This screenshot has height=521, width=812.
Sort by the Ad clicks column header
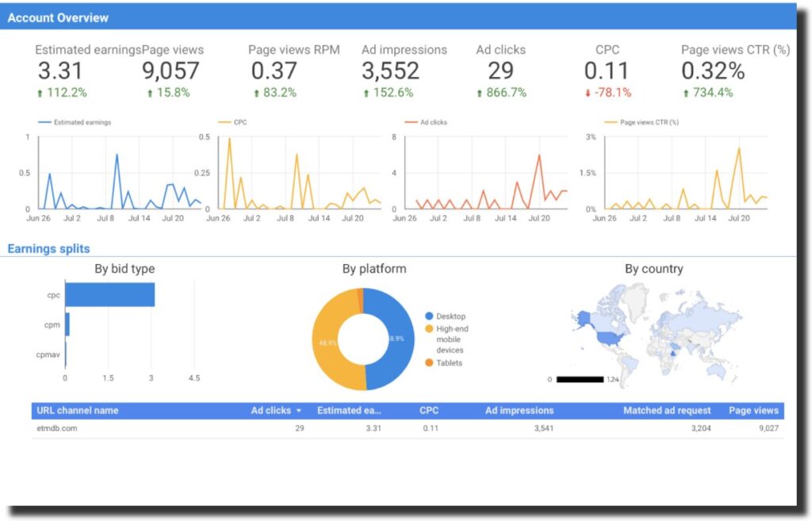[271, 411]
